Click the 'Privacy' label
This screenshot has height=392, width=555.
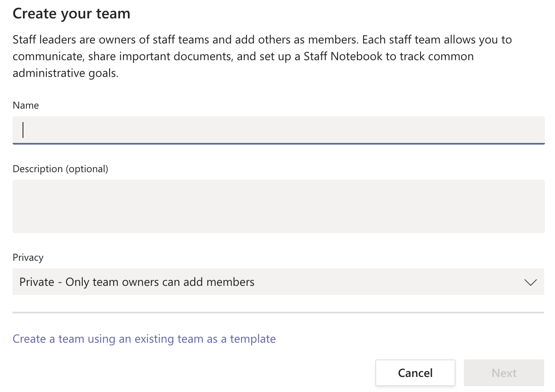(28, 257)
